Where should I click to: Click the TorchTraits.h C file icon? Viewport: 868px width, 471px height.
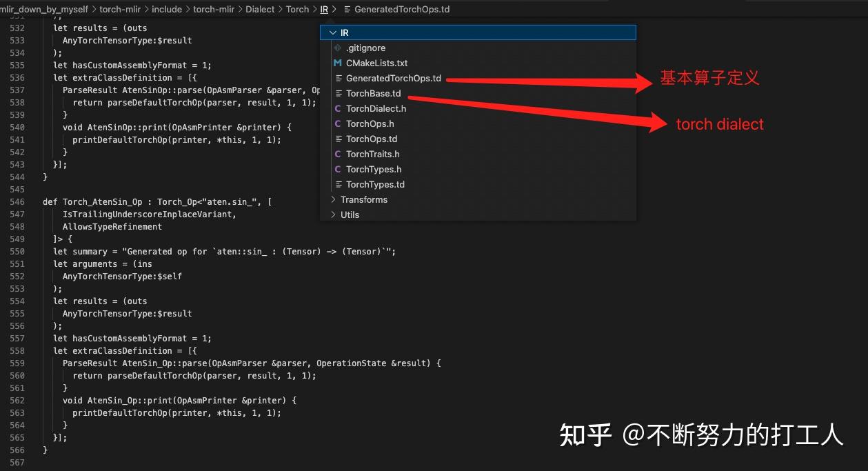[x=336, y=154]
